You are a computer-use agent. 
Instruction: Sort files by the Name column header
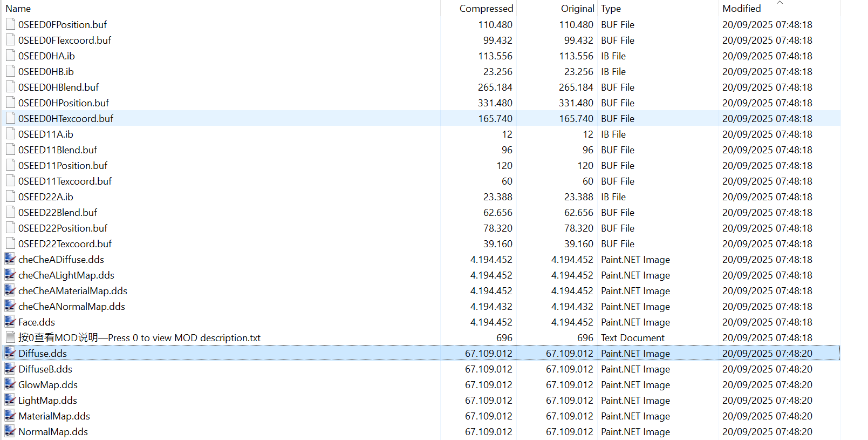[18, 9]
